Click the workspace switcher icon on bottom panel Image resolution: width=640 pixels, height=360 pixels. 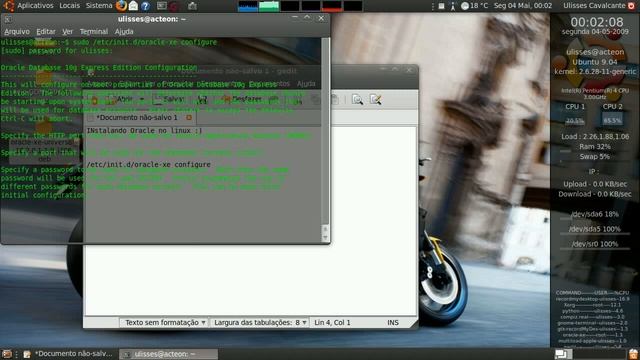coord(563,354)
